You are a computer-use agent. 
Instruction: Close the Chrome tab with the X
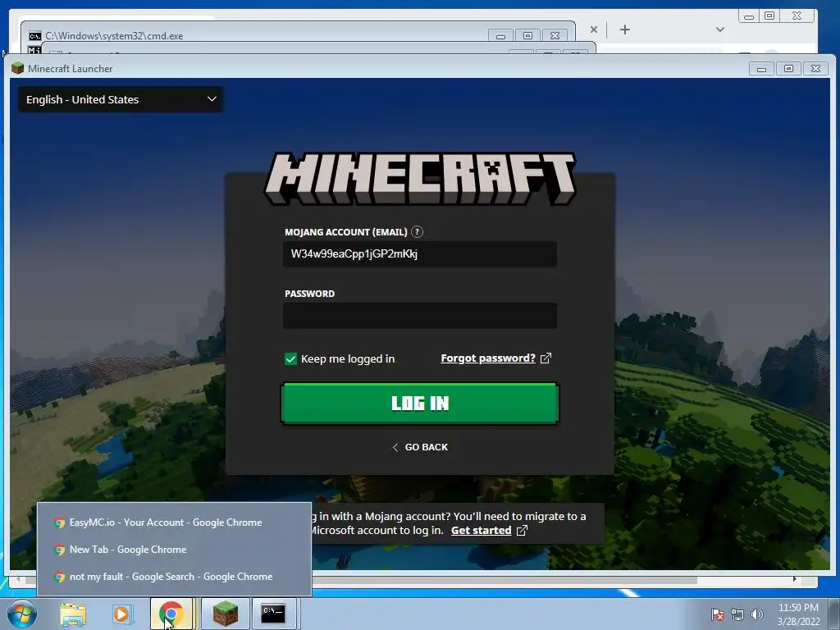[x=594, y=30]
